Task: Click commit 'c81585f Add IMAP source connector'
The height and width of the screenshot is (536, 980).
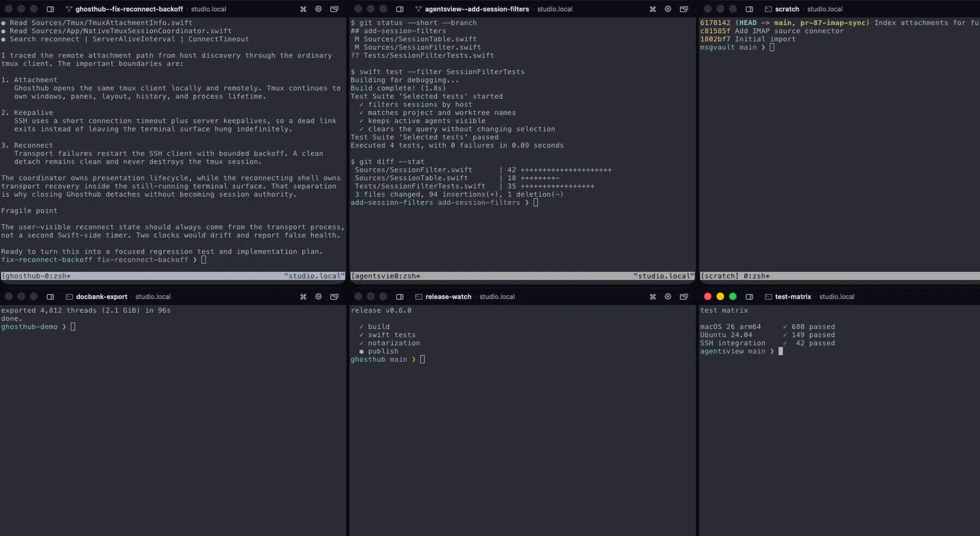Action: click(x=772, y=31)
